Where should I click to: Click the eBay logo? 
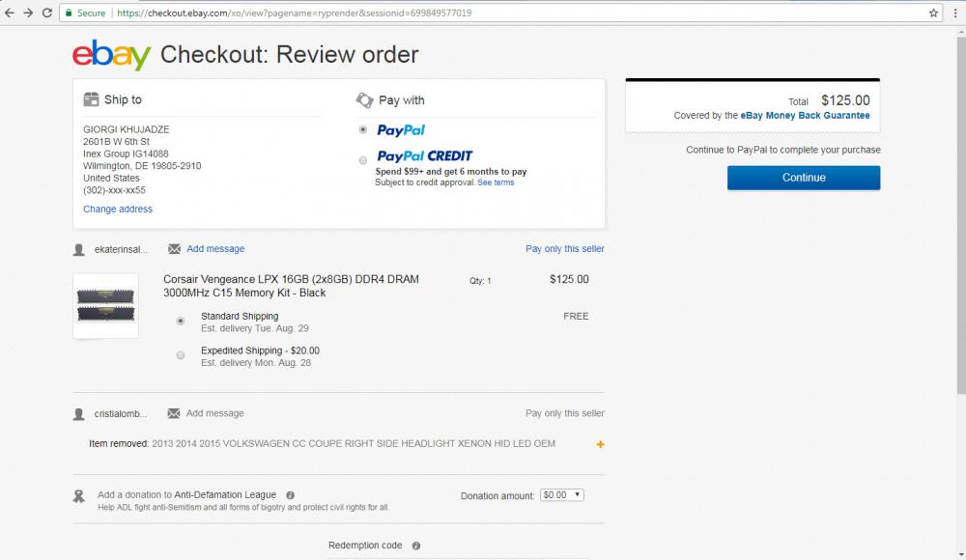click(111, 55)
